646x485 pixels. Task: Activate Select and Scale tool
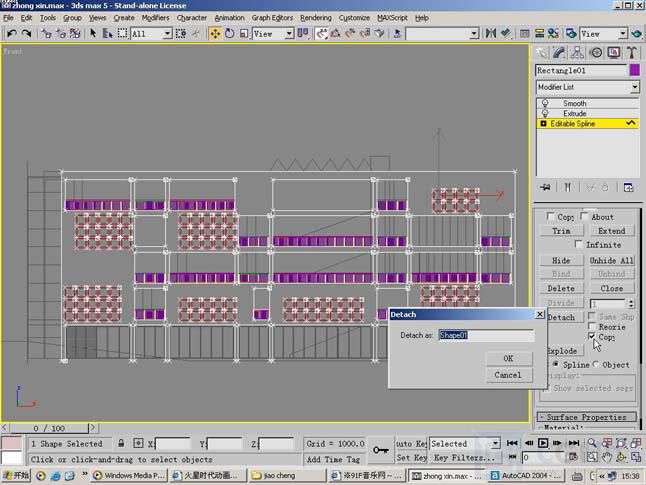point(244,33)
